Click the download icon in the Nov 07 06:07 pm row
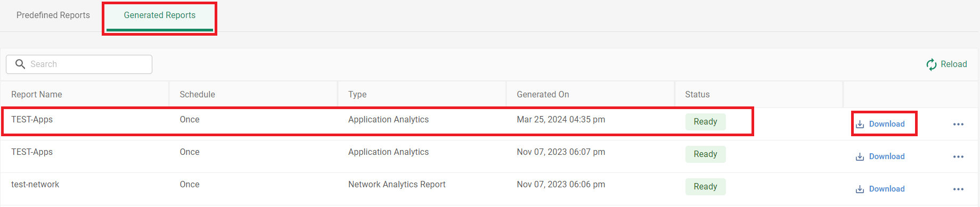980x207 pixels. pyautogui.click(x=860, y=156)
